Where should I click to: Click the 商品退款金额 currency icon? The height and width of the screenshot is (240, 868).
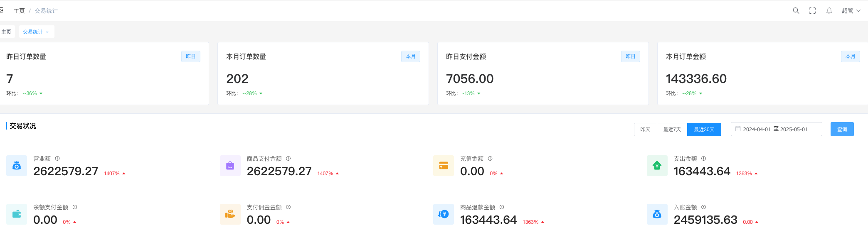(x=443, y=214)
